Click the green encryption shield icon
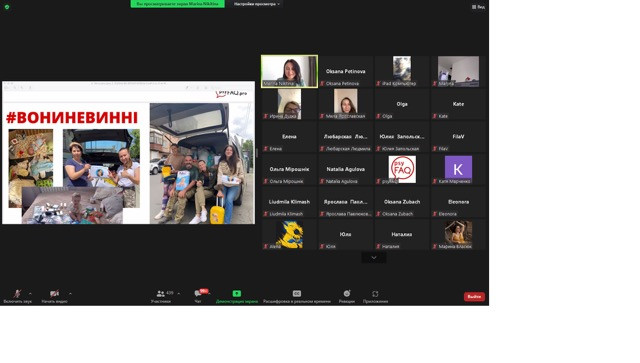 [7, 7]
